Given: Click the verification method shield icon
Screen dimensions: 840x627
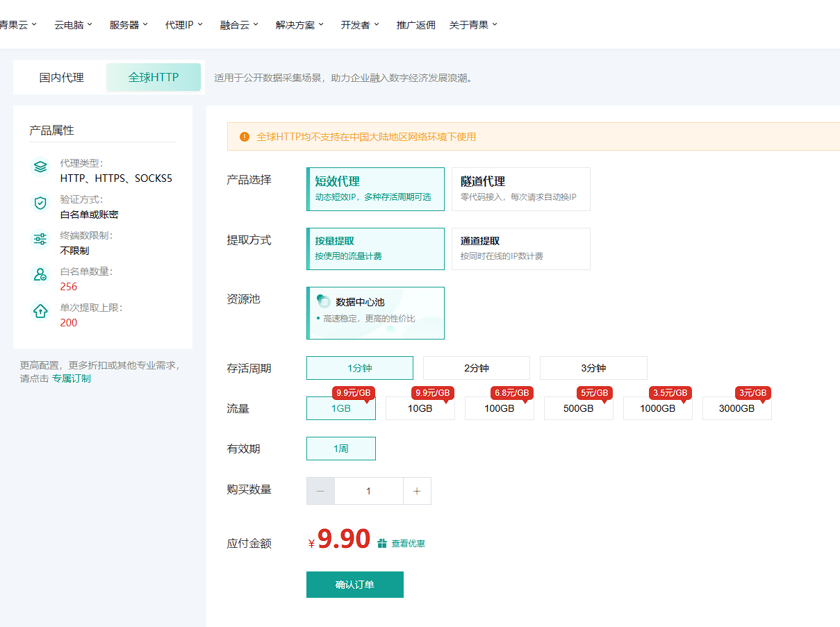Looking at the screenshot, I should [x=40, y=203].
